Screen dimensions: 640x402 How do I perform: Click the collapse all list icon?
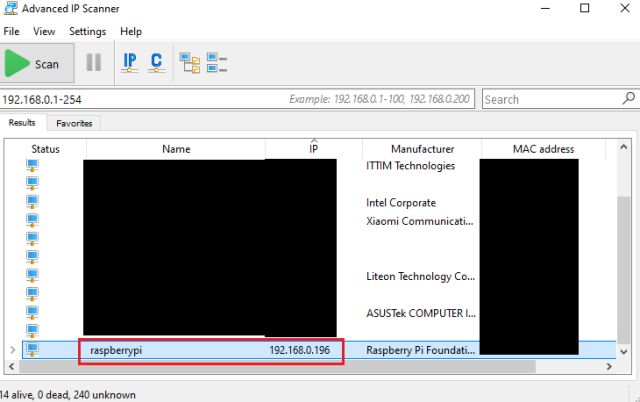pos(217,63)
